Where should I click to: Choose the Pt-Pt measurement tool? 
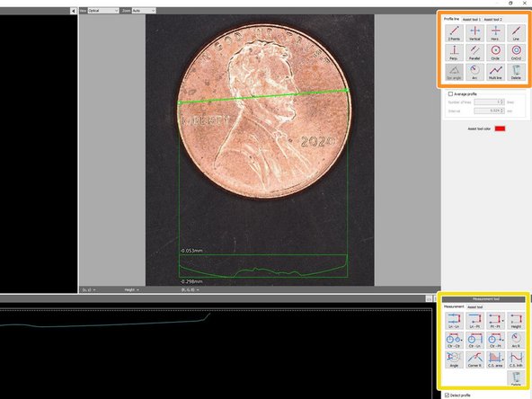click(x=495, y=321)
